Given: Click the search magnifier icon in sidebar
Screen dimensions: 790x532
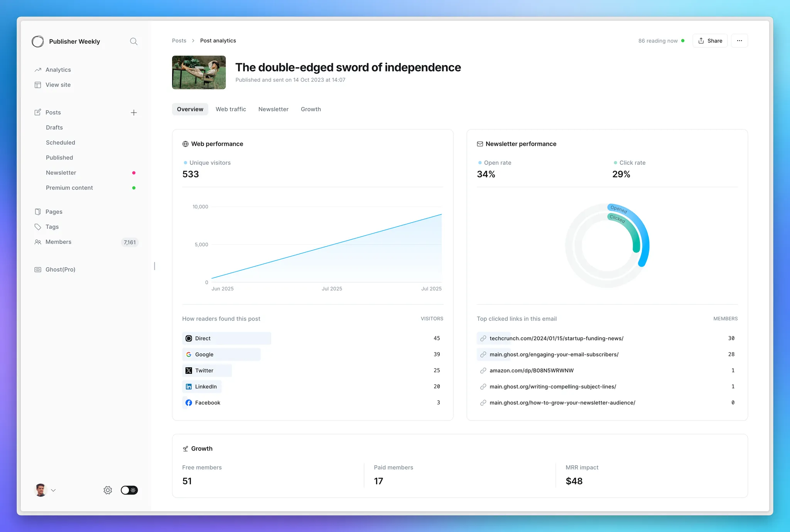Looking at the screenshot, I should (133, 41).
